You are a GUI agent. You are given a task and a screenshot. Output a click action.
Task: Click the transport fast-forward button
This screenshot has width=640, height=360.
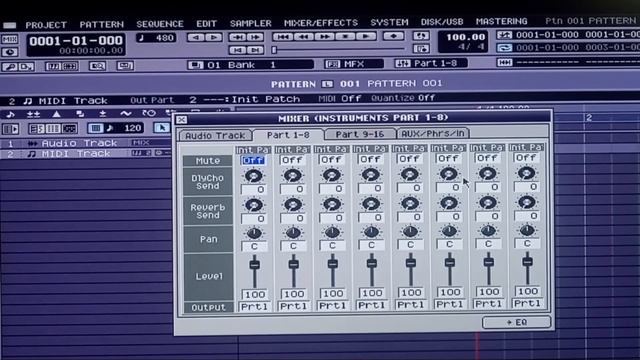324,37
